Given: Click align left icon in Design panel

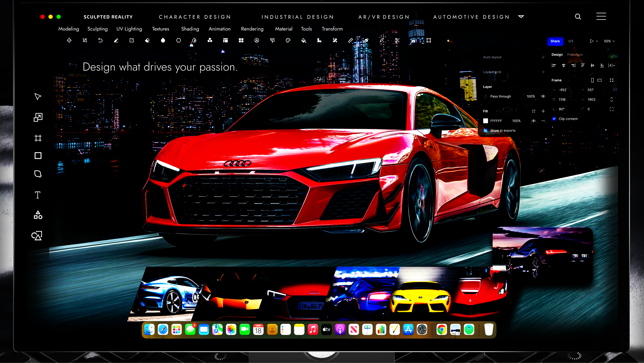Looking at the screenshot, I should 554,66.
